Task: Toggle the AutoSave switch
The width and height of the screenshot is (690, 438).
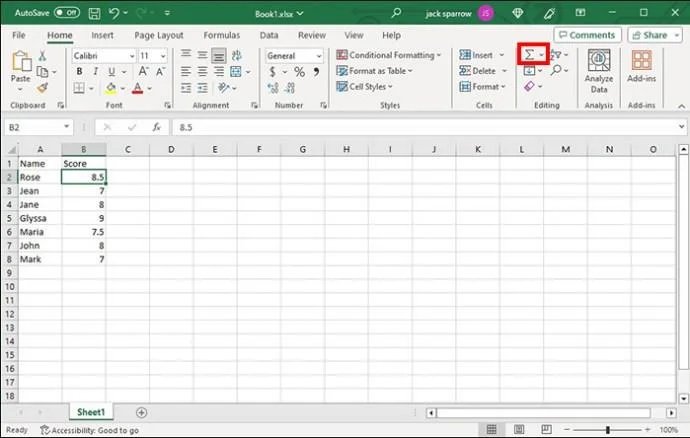Action: tap(67, 12)
